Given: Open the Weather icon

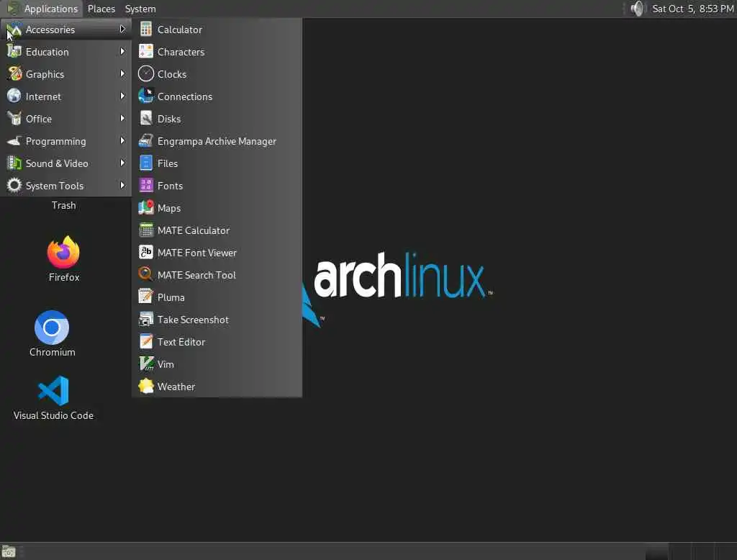Looking at the screenshot, I should (x=145, y=387).
